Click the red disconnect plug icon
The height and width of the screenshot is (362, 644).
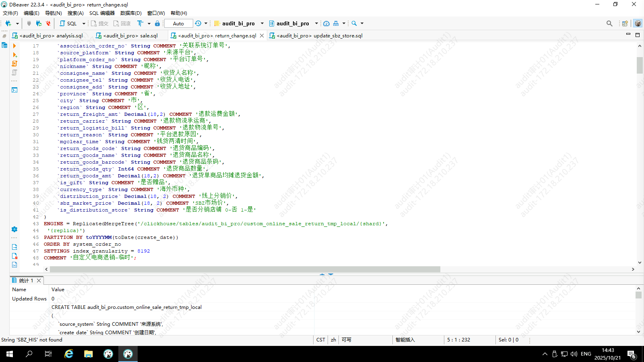pyautogui.click(x=48, y=23)
